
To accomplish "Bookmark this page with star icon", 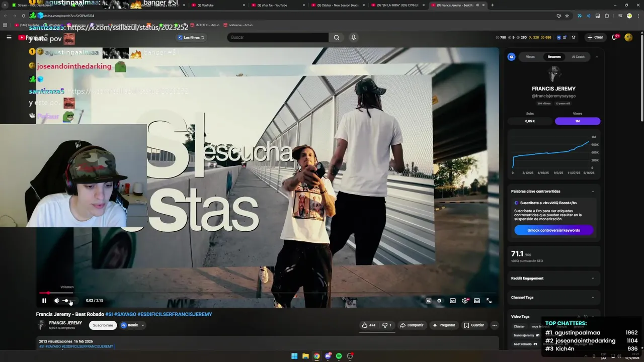I will [x=567, y=16].
